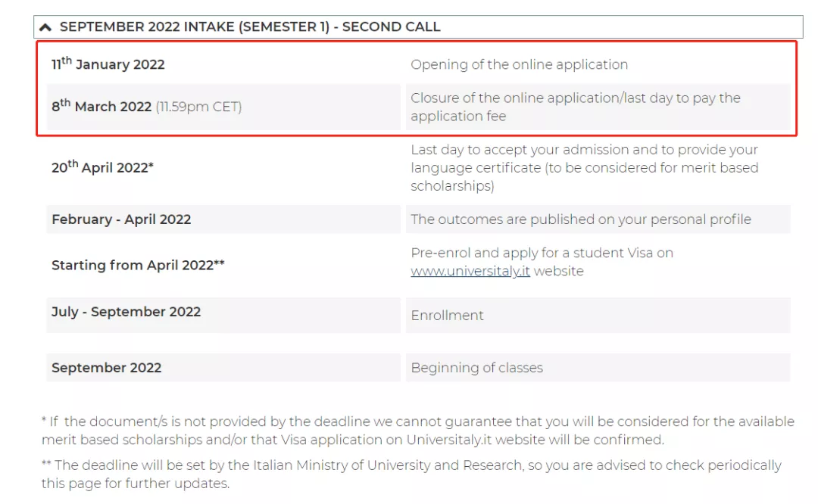818x504 pixels.
Task: Open the www.universitaly.it link
Action: click(470, 271)
